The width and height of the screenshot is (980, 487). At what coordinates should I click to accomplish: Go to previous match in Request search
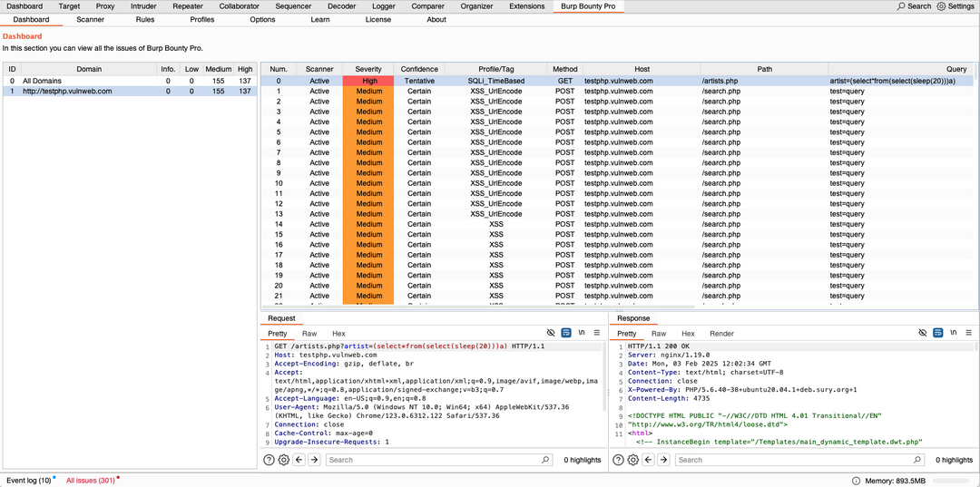point(299,460)
